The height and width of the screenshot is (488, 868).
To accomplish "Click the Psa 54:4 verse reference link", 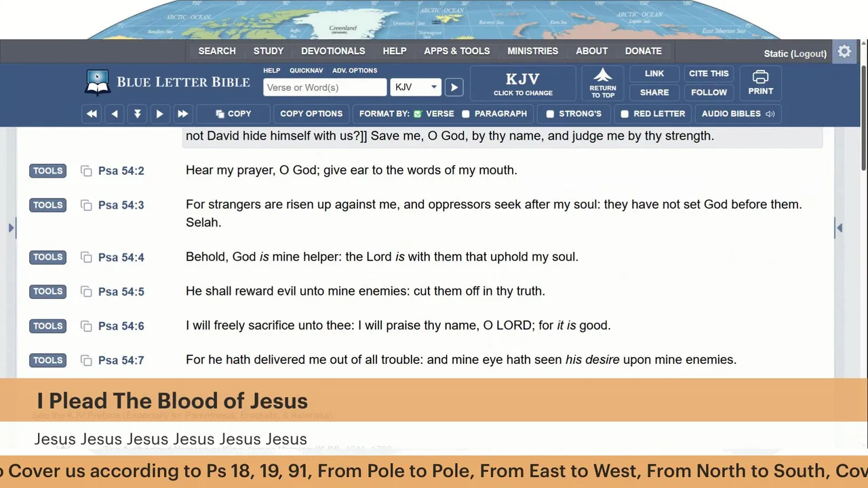I will coord(121,258).
